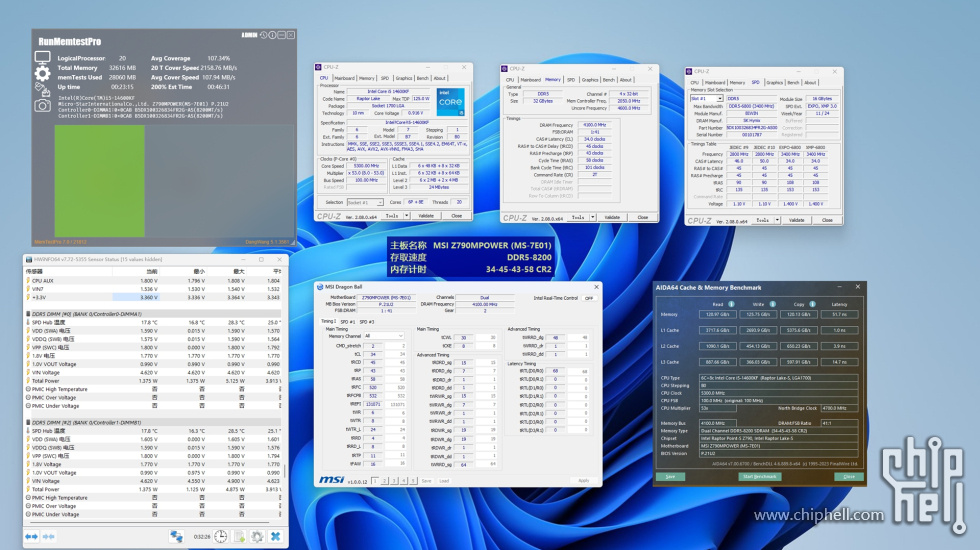Click Memory Read value 128.97 GB/s in AIDA64

point(717,314)
